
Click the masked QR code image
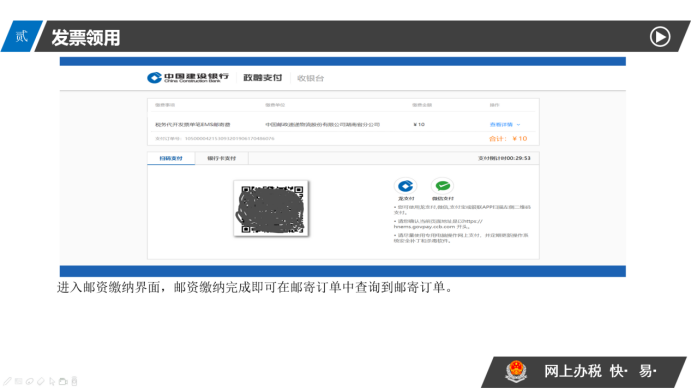271,208
